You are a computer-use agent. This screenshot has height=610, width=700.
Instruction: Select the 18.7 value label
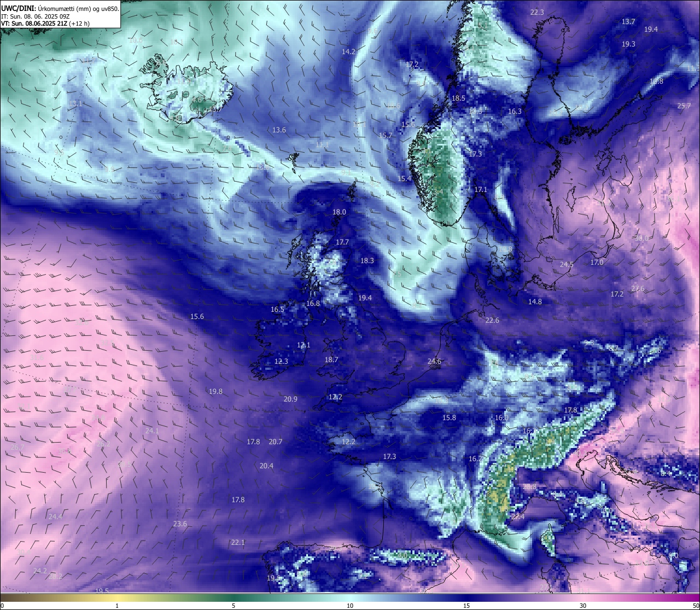[331, 360]
